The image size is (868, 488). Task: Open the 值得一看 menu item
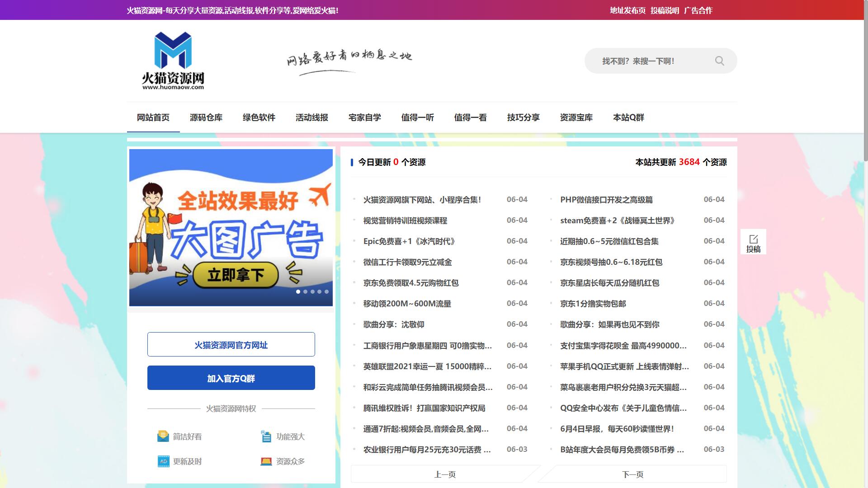[x=471, y=117]
